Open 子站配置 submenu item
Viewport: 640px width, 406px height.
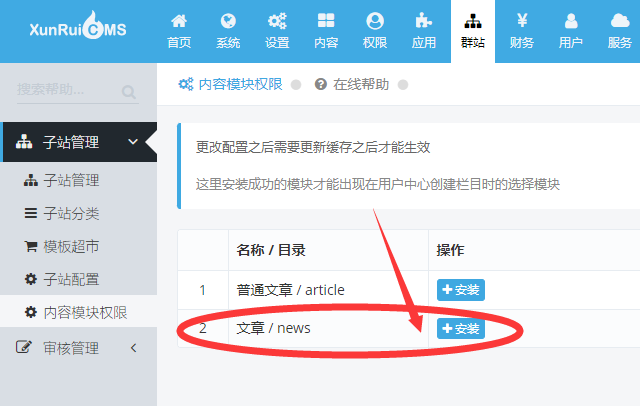[x=78, y=280]
